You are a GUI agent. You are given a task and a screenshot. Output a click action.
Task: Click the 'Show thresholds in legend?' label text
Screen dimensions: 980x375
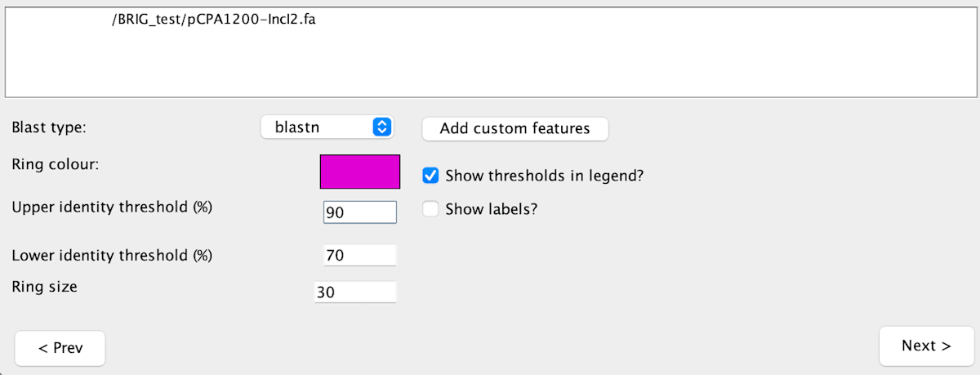[545, 175]
